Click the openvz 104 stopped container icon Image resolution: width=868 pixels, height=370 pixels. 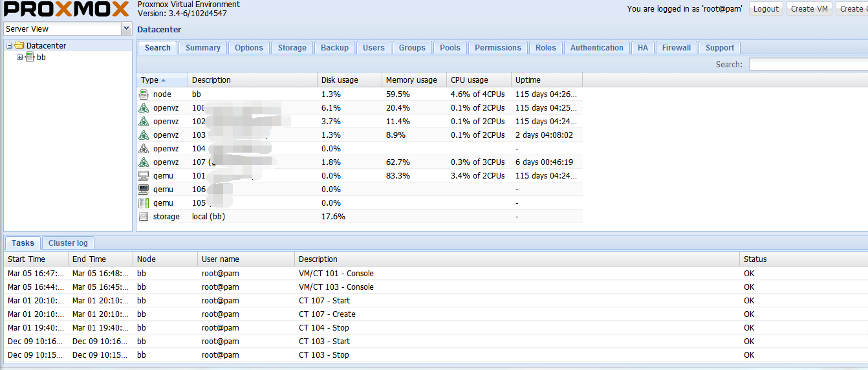(144, 149)
